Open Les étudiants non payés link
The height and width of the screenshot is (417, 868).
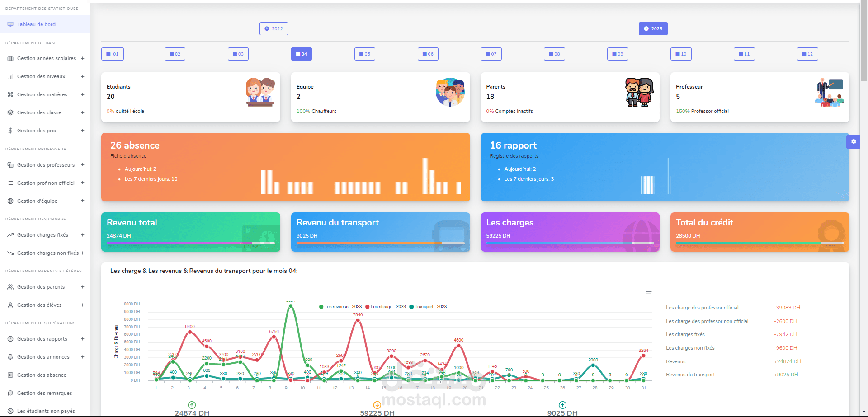tap(45, 411)
